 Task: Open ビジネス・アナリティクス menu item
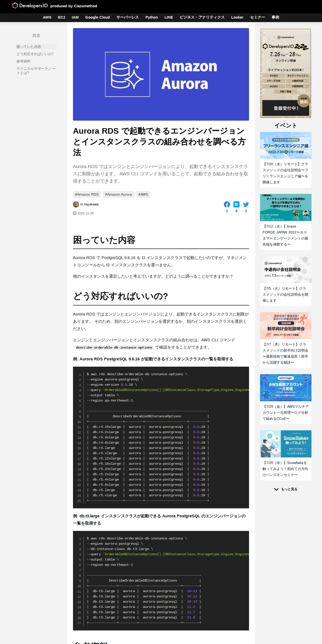point(202,17)
